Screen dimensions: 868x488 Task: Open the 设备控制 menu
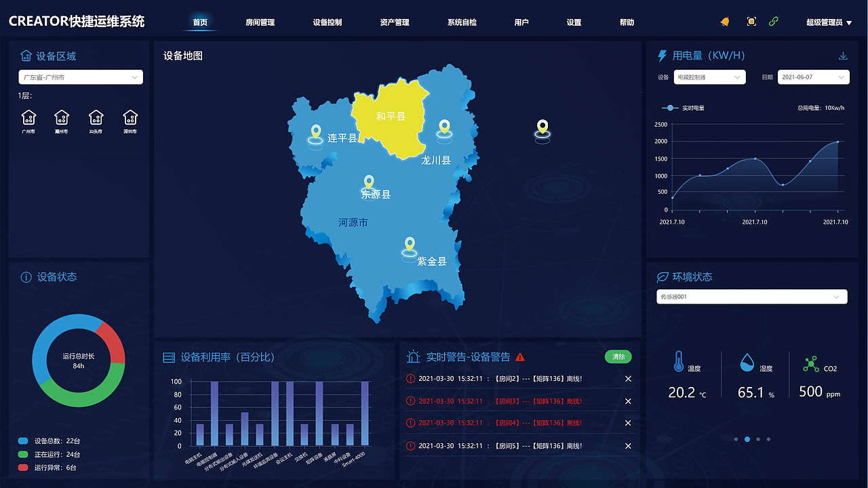[328, 22]
